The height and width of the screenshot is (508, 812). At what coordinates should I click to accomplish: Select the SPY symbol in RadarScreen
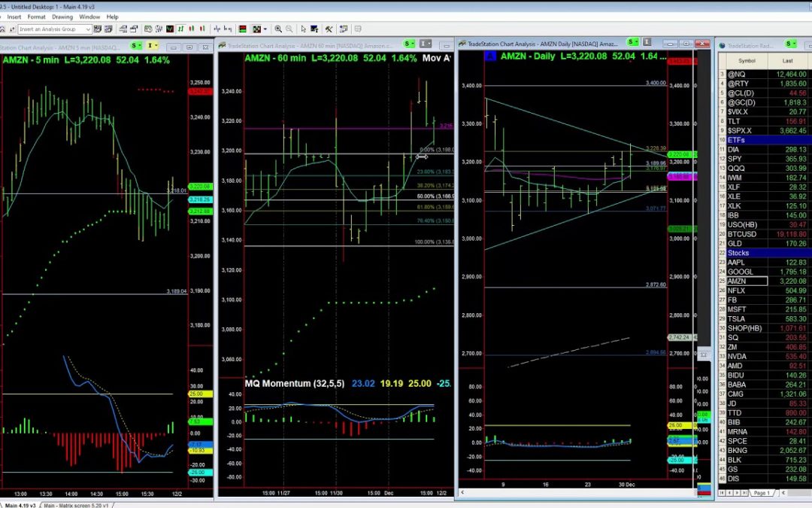[735, 159]
